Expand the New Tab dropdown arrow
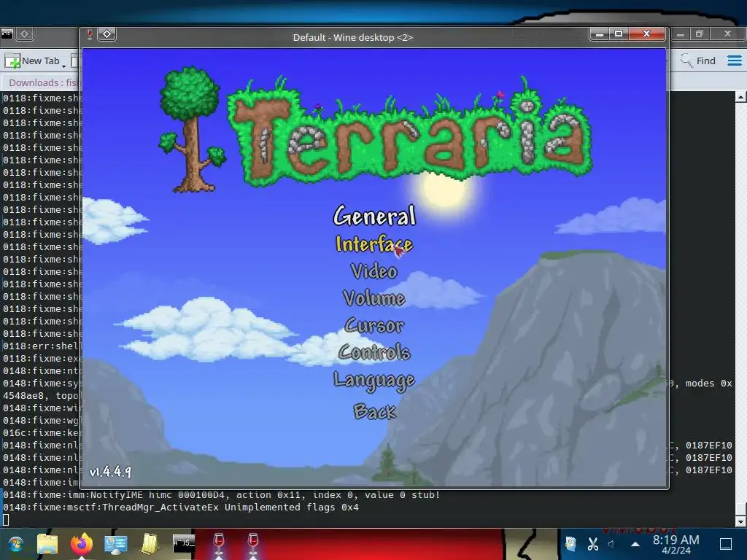747x560 pixels. 64,65
